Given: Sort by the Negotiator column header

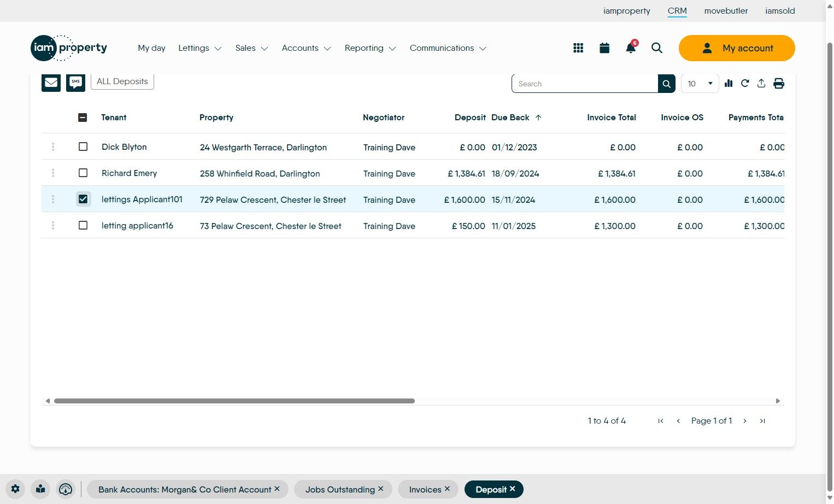Looking at the screenshot, I should tap(384, 118).
